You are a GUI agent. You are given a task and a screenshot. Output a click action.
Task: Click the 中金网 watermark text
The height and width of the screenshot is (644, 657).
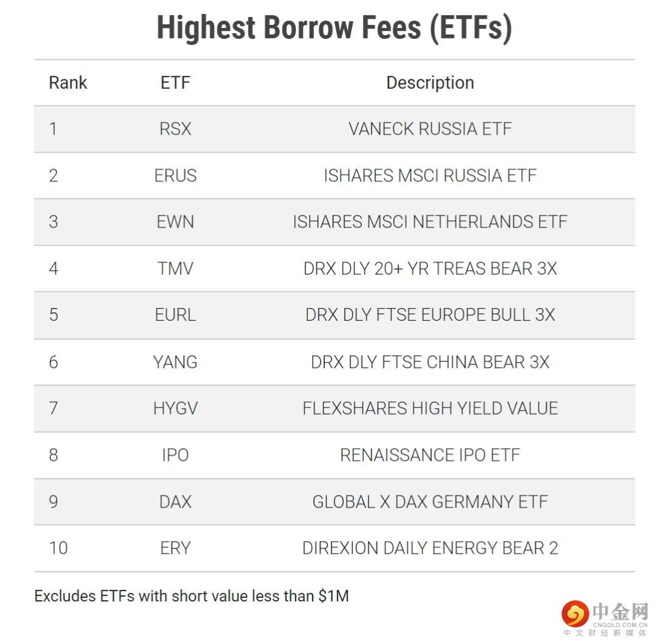pyautogui.click(x=620, y=612)
